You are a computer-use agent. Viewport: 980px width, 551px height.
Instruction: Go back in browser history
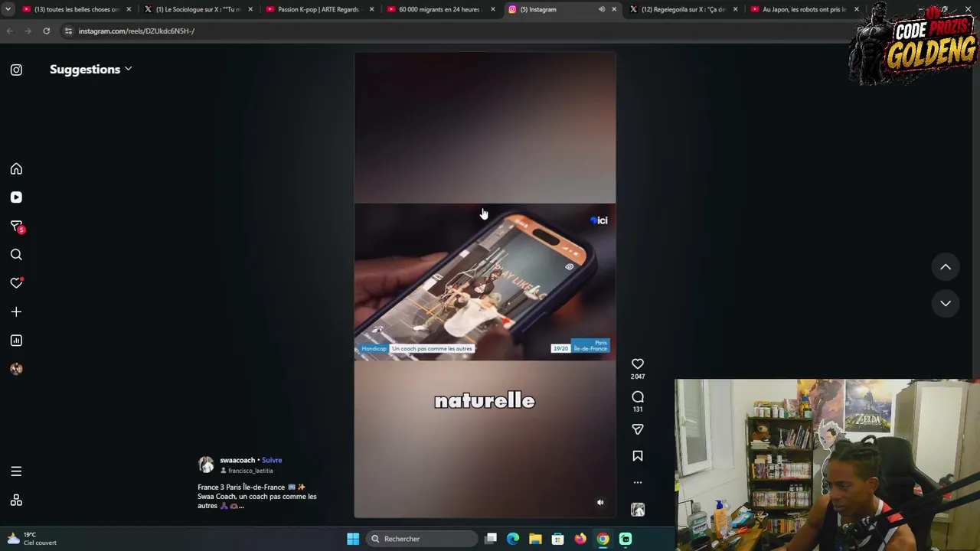click(x=9, y=31)
